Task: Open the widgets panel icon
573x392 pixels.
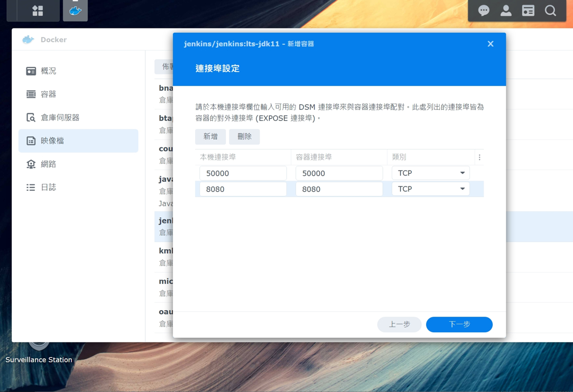Action: point(528,11)
